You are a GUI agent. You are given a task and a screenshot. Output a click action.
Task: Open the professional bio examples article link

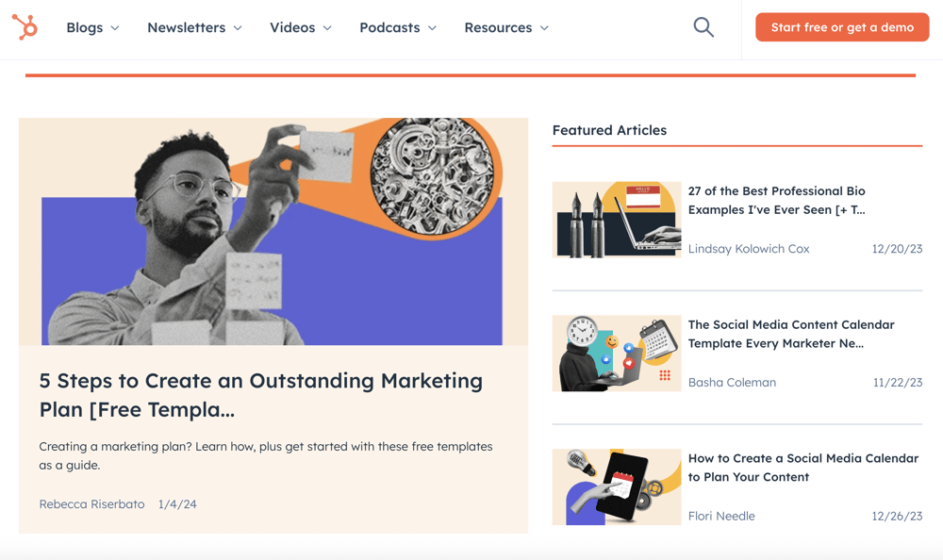(776, 200)
